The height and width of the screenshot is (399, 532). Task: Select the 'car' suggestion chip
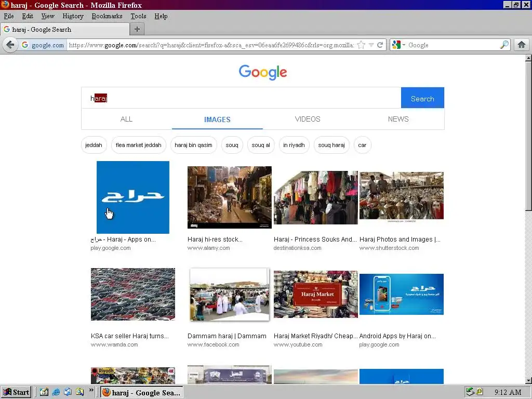click(362, 145)
